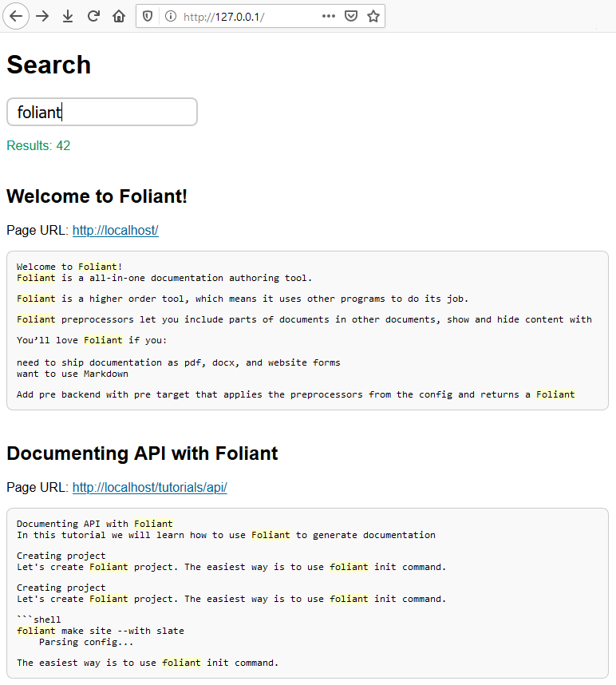This screenshot has height=685, width=616.
Task: Click the 'Welcome to Foliant!' result heading
Action: coord(97,196)
